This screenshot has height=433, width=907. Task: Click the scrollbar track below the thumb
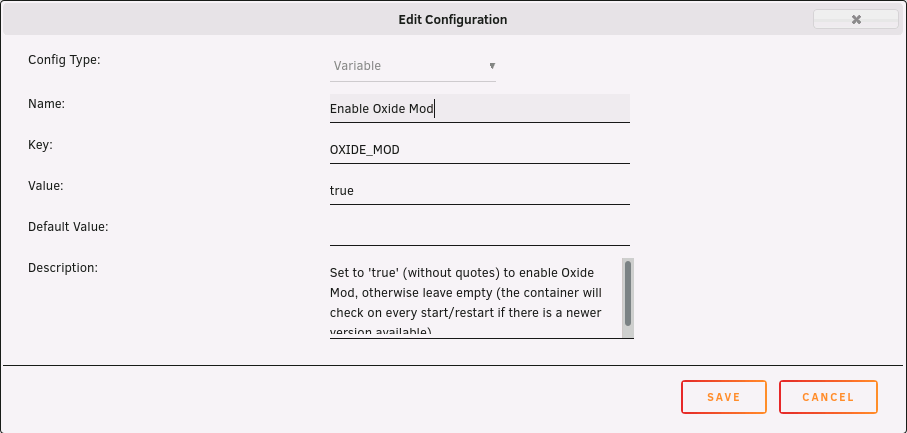(x=628, y=332)
